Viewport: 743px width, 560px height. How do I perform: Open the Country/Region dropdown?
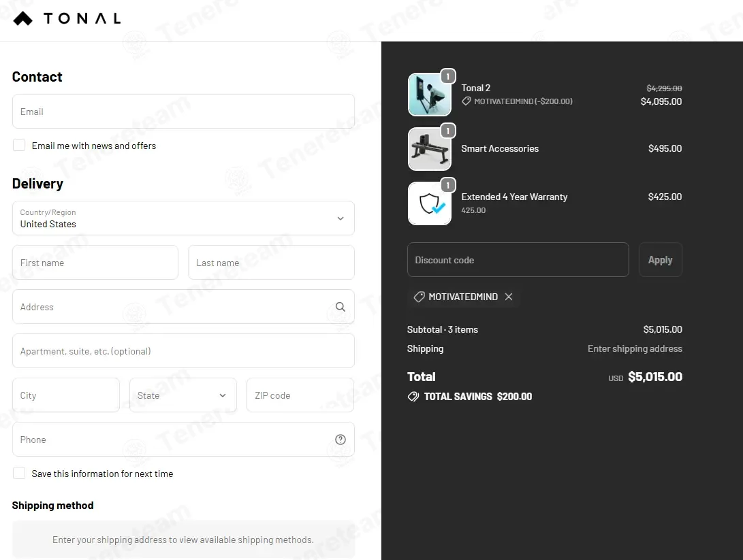point(183,218)
